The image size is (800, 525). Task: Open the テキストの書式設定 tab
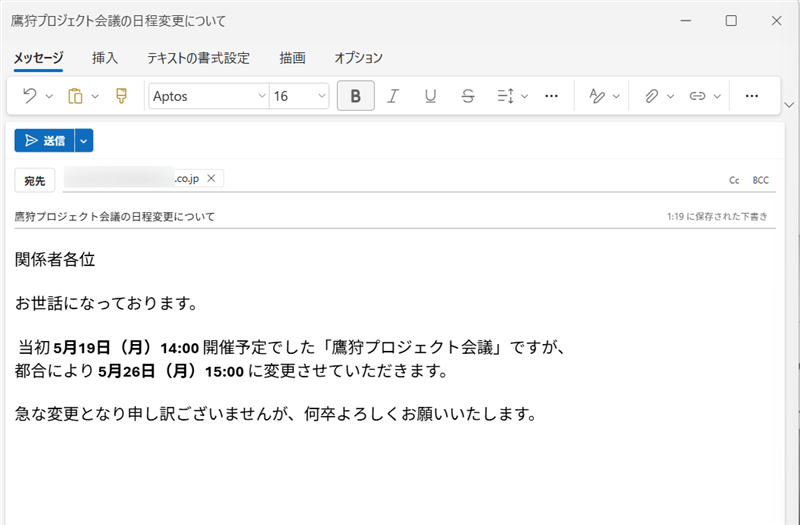pyautogui.click(x=198, y=58)
